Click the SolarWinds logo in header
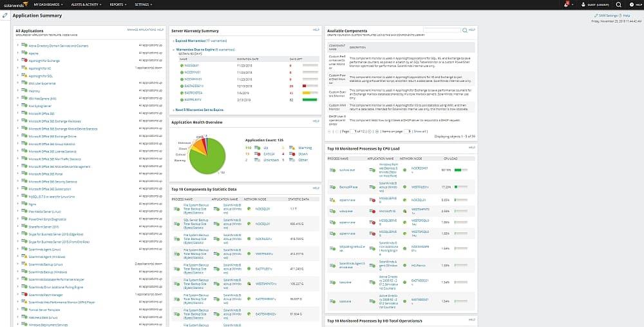This screenshot has width=644, height=327. (13, 4)
